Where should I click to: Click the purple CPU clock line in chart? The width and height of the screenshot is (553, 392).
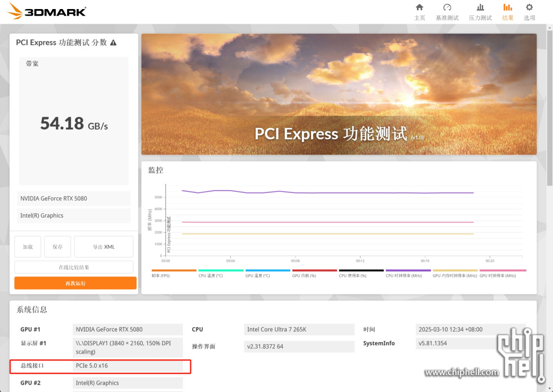pos(328,192)
